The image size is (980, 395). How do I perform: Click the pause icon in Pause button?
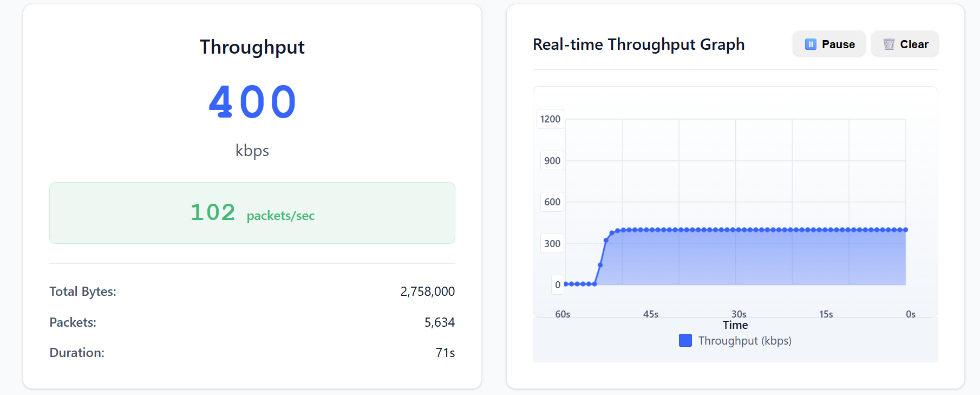[x=811, y=44]
